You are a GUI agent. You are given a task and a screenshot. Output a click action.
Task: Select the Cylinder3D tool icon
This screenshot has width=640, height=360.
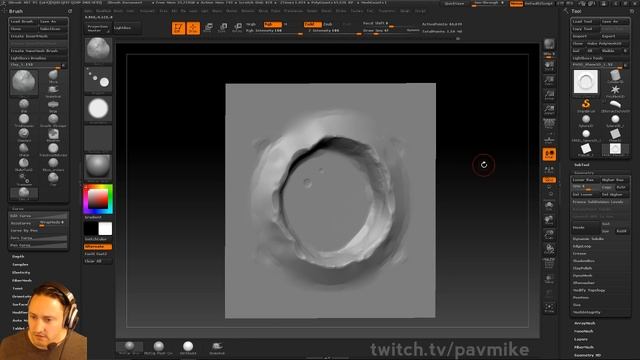615,76
